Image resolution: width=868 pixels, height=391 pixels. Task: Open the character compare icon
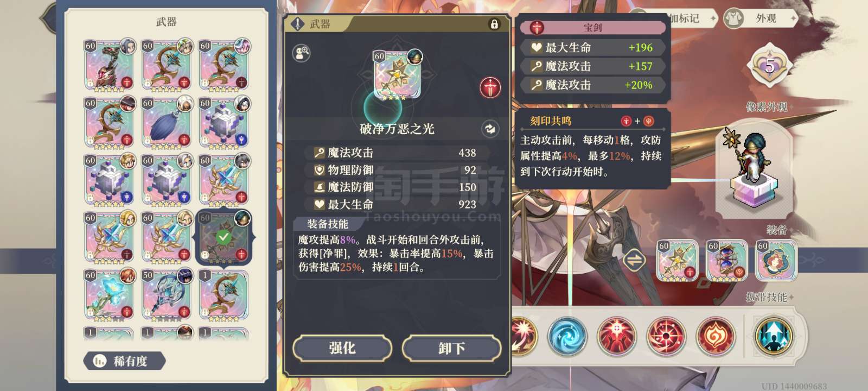(x=302, y=53)
